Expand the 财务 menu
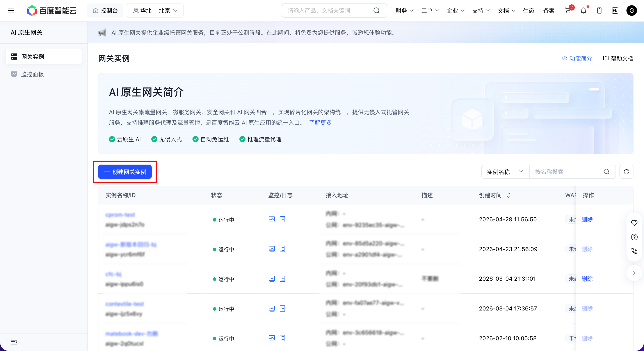 404,11
